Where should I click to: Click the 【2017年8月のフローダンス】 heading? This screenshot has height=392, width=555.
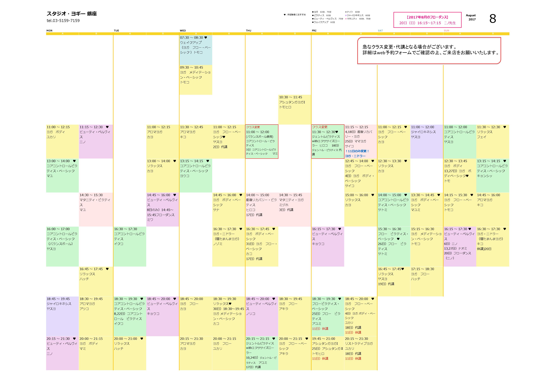427,17
